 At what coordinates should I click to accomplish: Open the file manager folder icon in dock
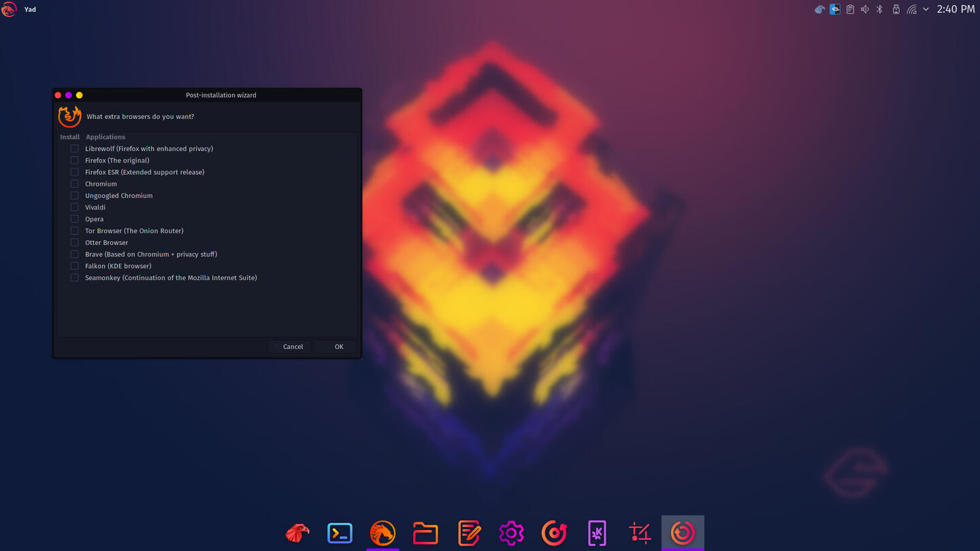click(425, 533)
